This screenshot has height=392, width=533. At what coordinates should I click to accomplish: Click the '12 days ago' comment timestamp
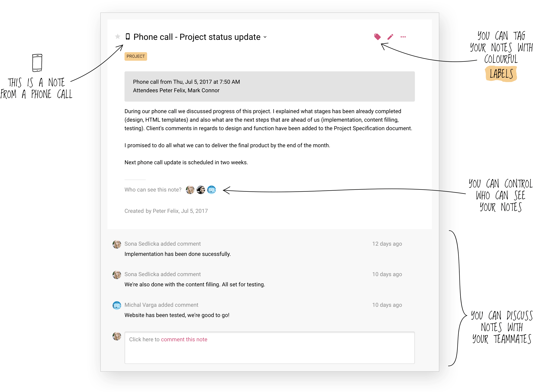387,244
